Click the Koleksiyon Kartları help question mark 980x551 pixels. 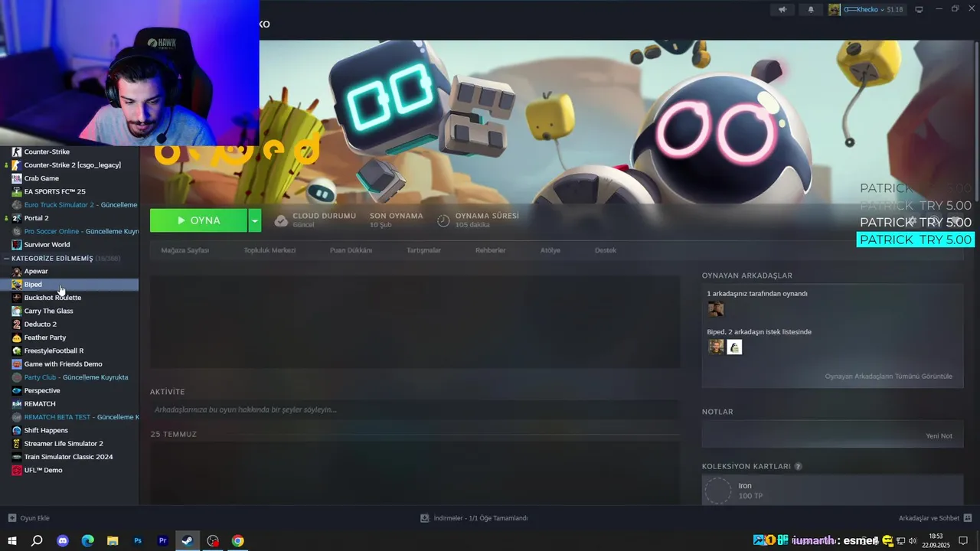point(798,466)
